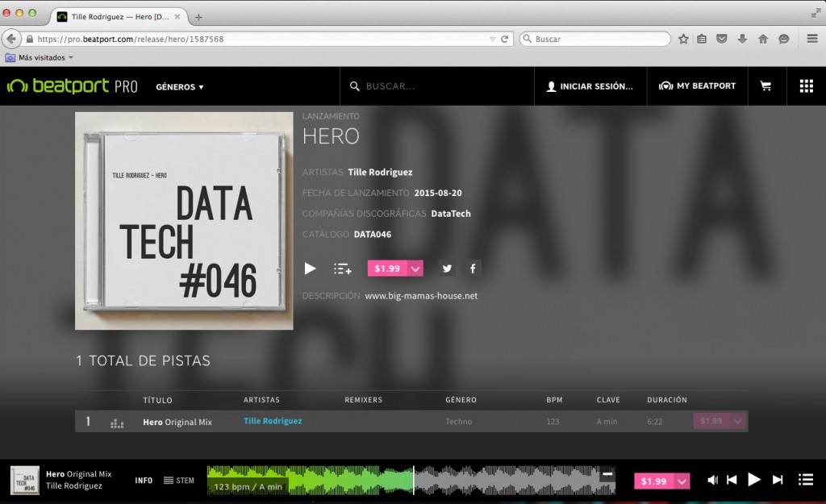Add Hero release to queue
Viewport: 826px width, 504px height.
pos(342,269)
